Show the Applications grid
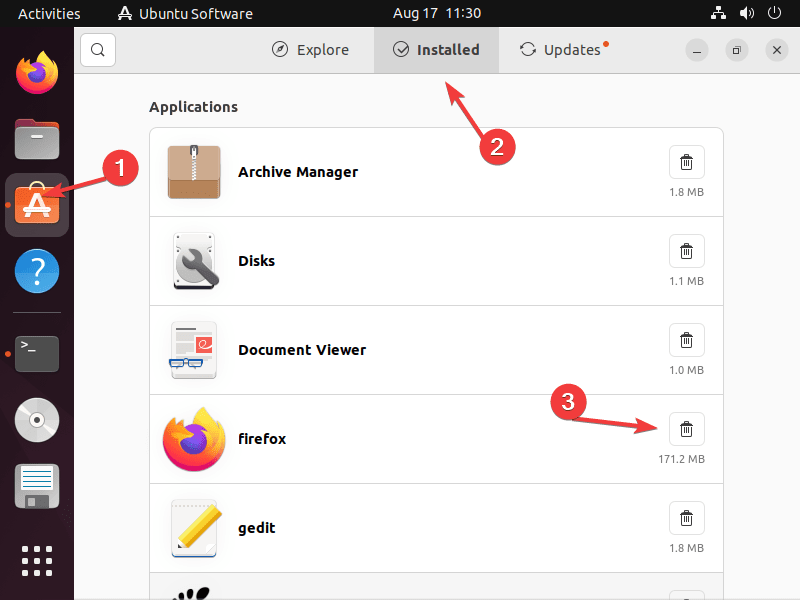This screenshot has height=600, width=800. coord(36,561)
